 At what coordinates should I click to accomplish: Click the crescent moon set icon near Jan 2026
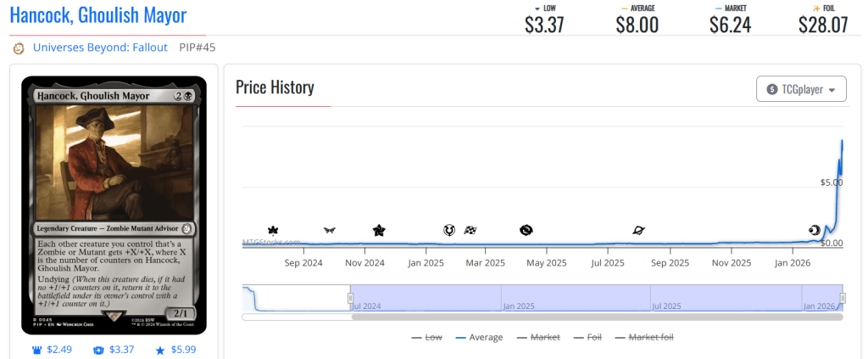pos(815,229)
